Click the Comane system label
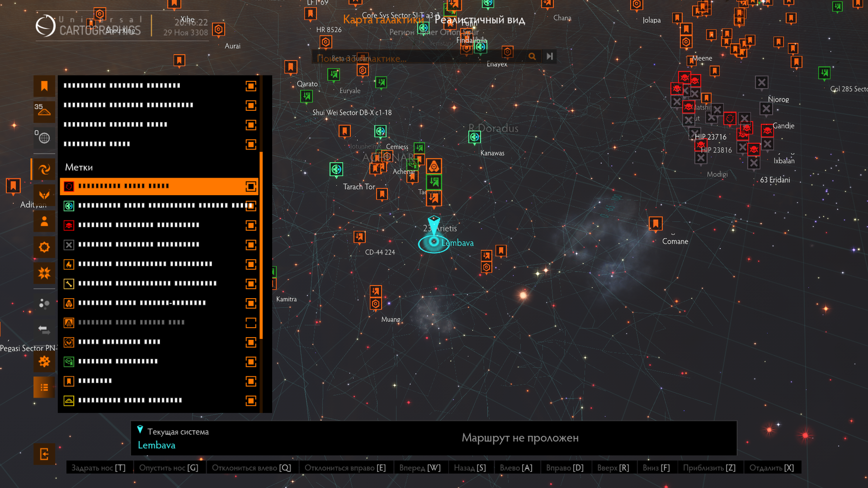This screenshot has width=868, height=488. tap(675, 241)
